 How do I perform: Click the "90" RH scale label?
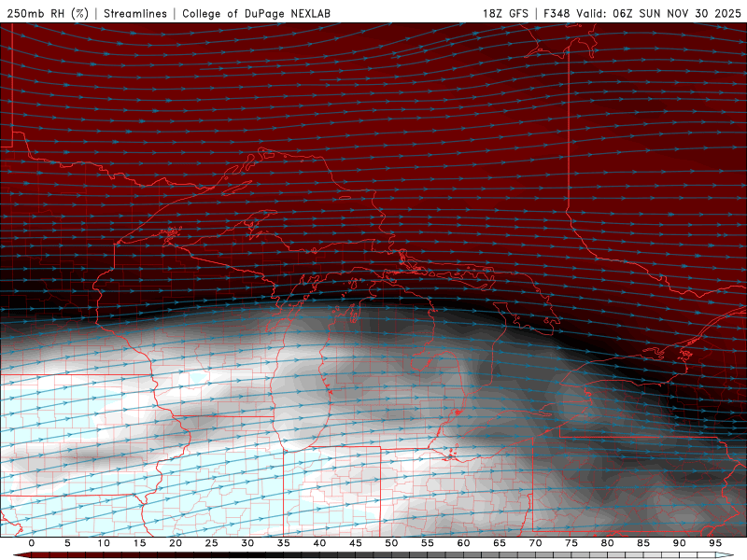tap(679, 543)
